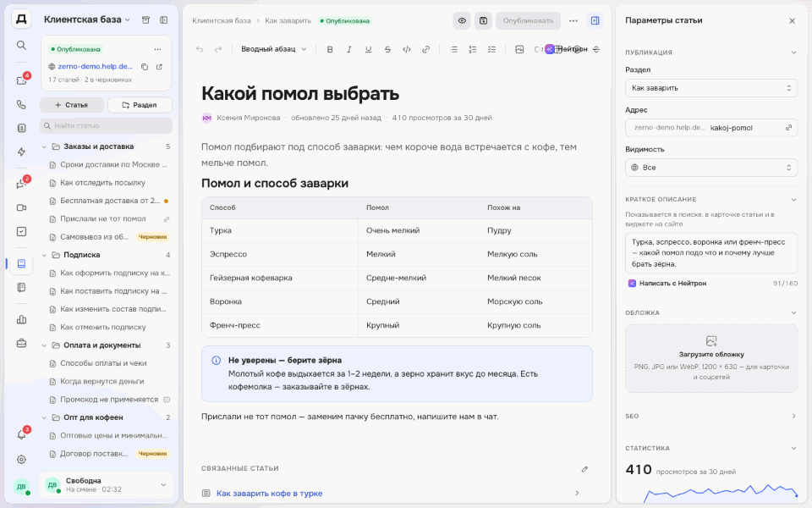Insert inline code formatting

pyautogui.click(x=407, y=49)
